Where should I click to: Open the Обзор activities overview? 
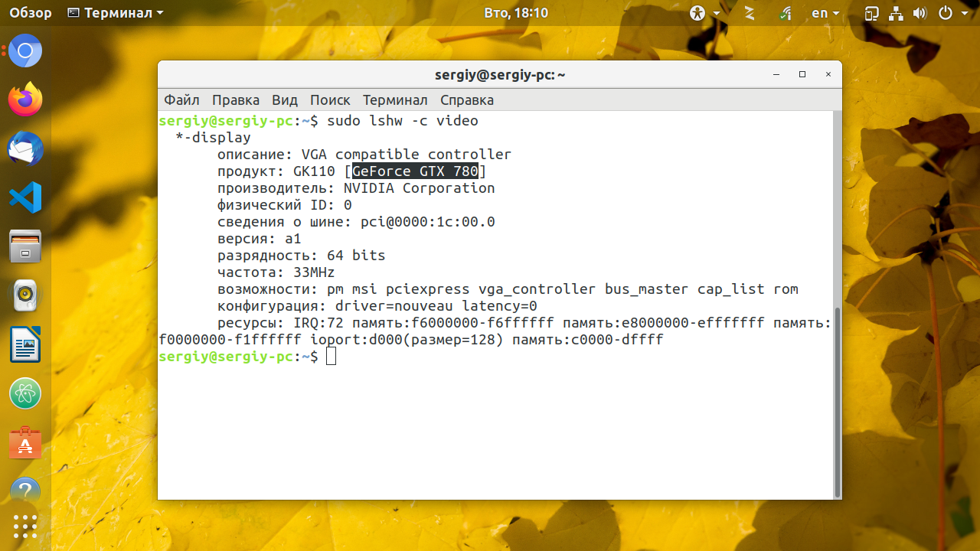(31, 13)
